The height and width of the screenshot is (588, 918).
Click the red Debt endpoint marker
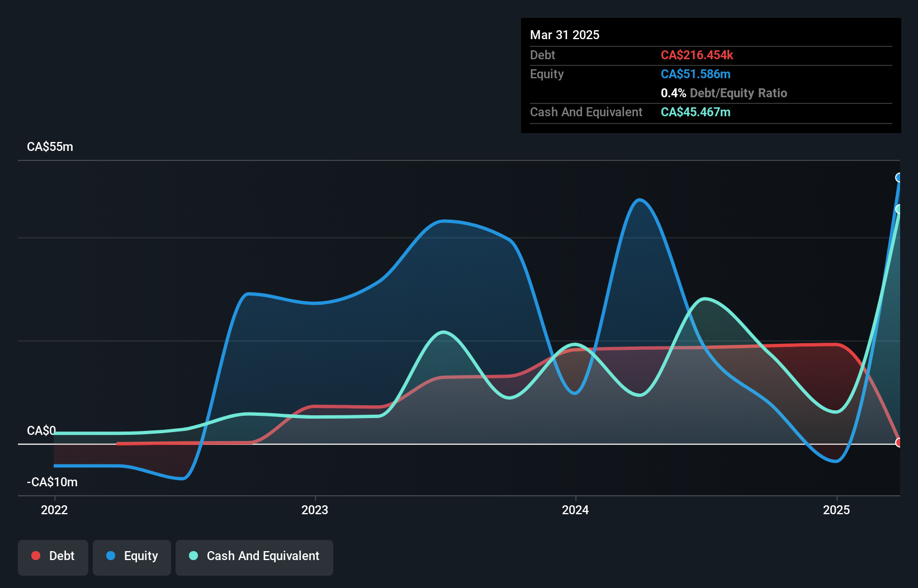click(x=899, y=443)
